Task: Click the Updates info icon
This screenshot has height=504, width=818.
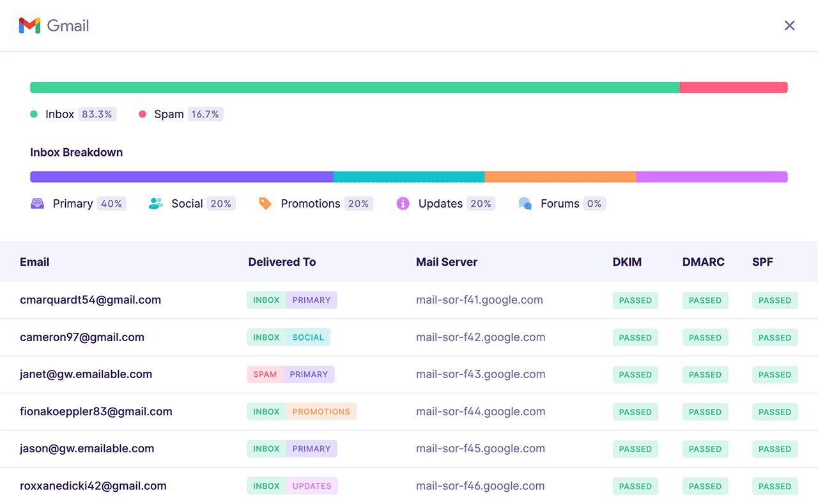Action: (403, 204)
